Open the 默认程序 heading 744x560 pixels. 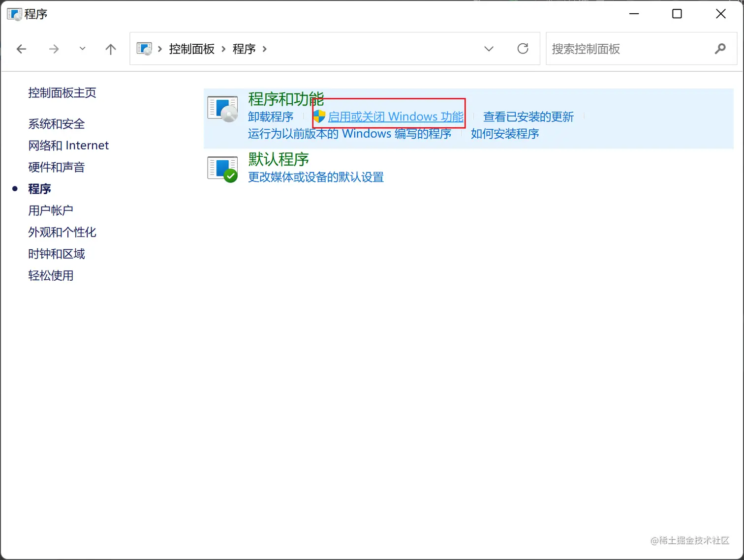tap(279, 159)
